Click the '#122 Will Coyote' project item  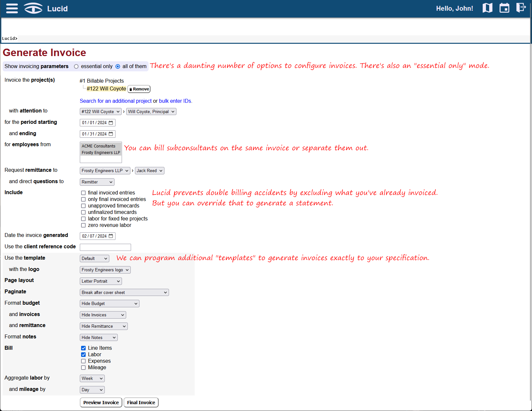pyautogui.click(x=106, y=88)
